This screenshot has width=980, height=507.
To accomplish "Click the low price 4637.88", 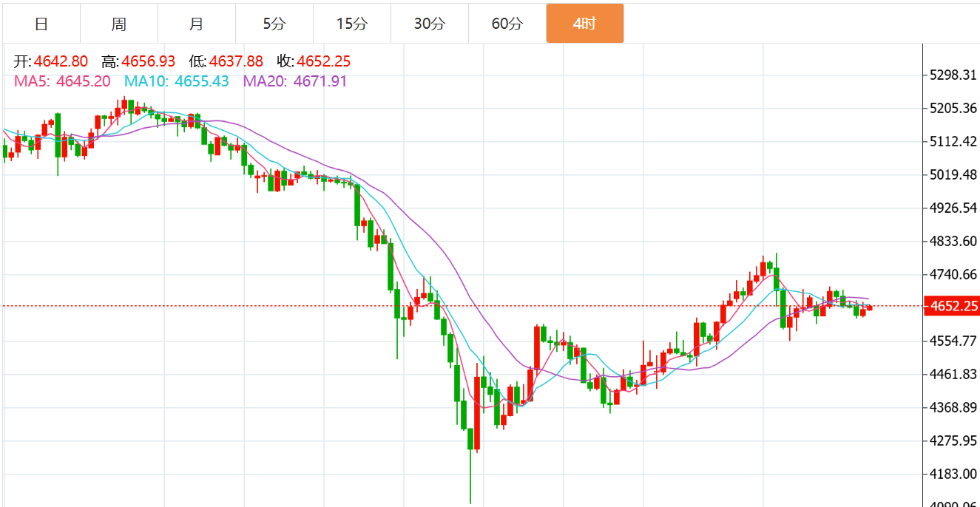I will click(237, 62).
